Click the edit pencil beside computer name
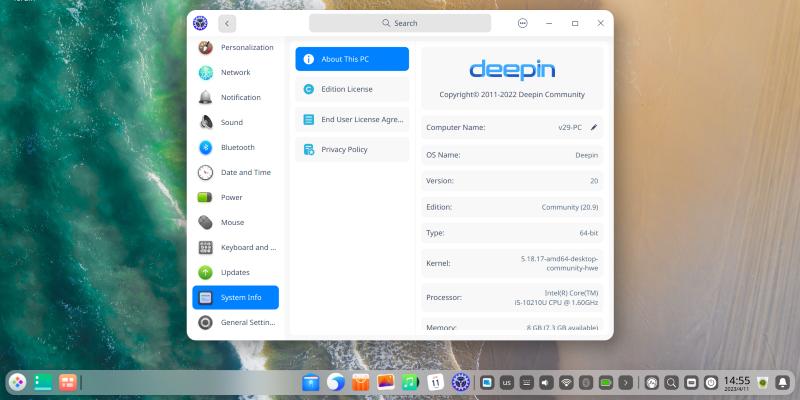Viewport: 800px width, 400px height. tap(593, 128)
